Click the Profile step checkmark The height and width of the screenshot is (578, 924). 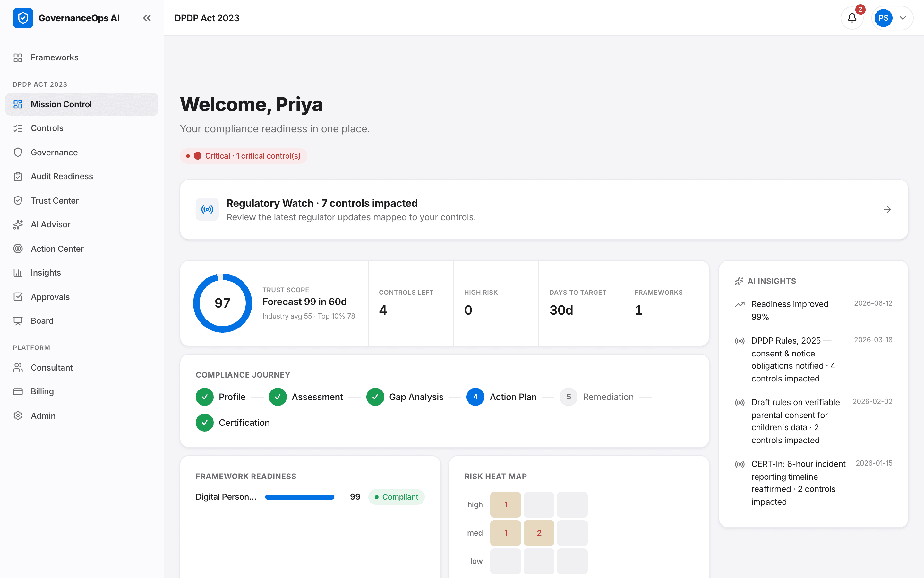205,397
